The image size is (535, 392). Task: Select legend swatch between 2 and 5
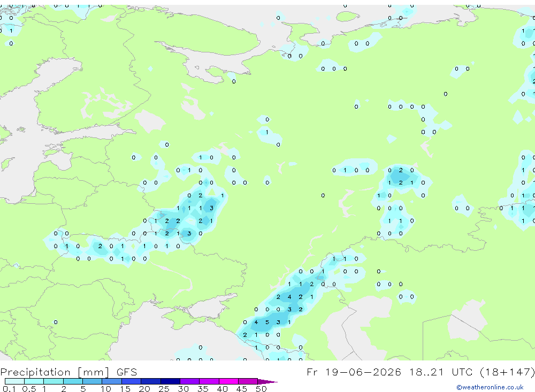[x=73, y=381]
